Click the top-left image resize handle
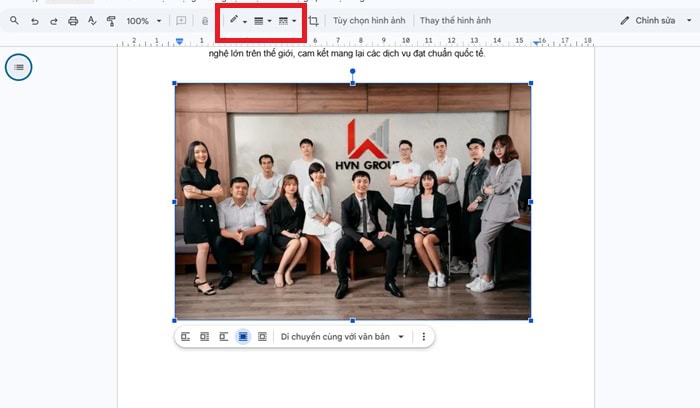700x408 pixels. 175,83
